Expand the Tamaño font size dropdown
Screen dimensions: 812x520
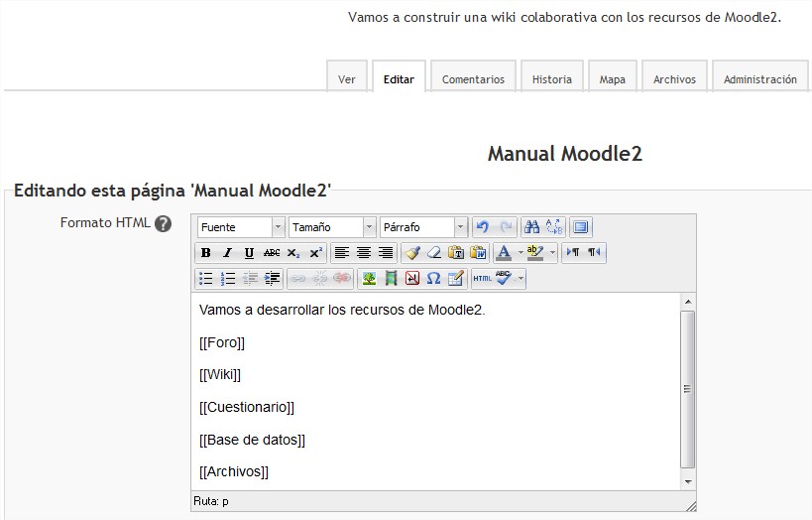point(332,227)
